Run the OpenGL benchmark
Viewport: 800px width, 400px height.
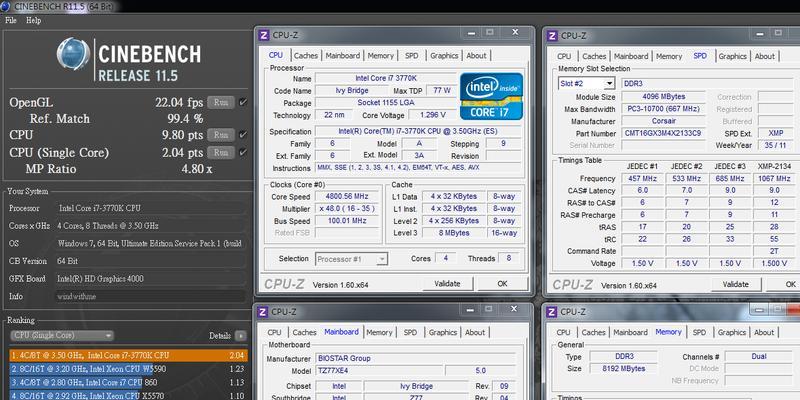pos(221,102)
